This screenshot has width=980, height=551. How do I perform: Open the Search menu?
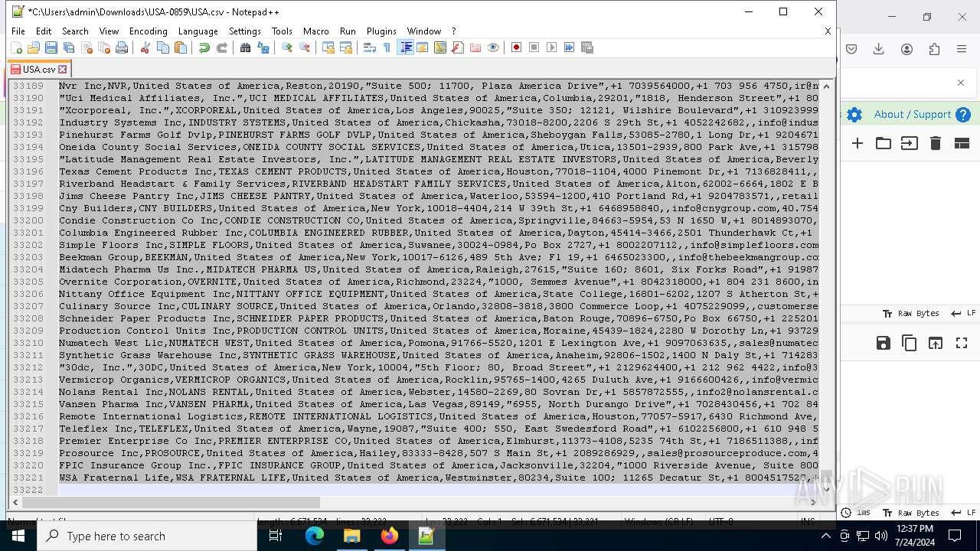75,31
